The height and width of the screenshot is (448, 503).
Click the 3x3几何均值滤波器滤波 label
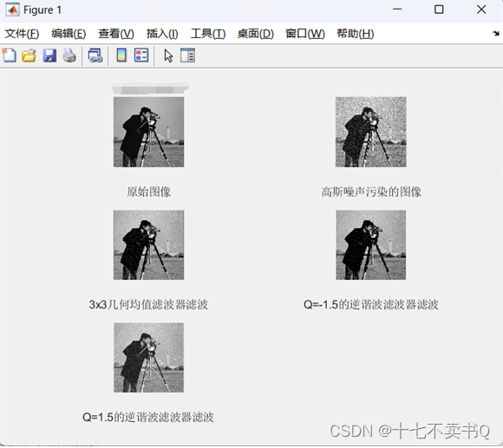[148, 304]
